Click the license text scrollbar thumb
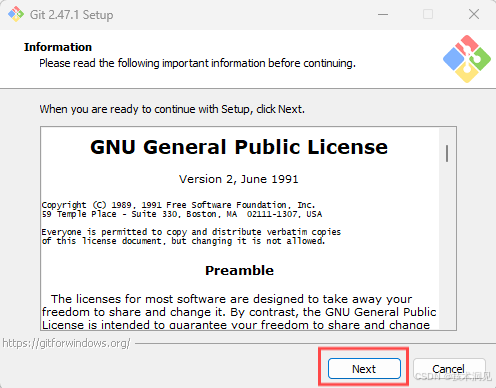Viewport: 496px width, 388px height. pyautogui.click(x=447, y=154)
